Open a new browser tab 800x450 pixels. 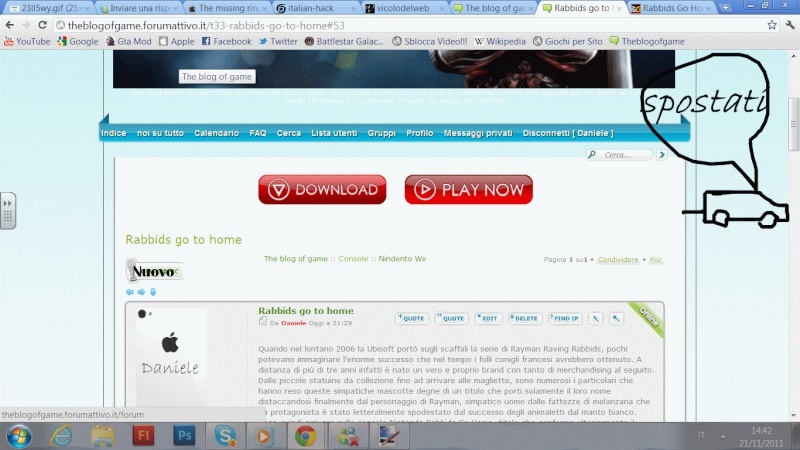pyautogui.click(x=725, y=8)
